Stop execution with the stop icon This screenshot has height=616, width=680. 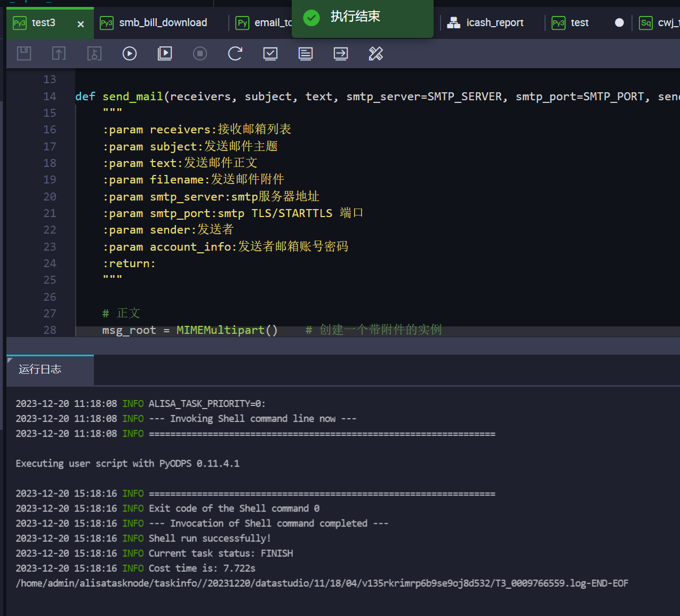pyautogui.click(x=200, y=53)
